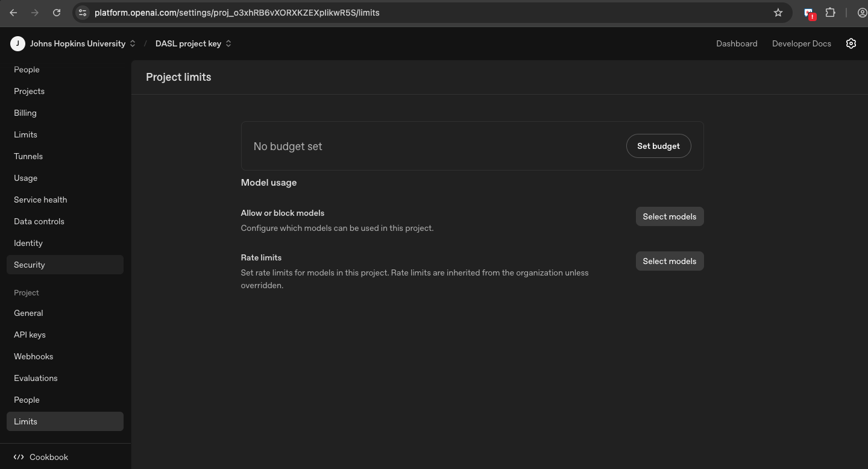Viewport: 868px width, 469px height.
Task: Click the No budget set text
Action: (x=288, y=146)
